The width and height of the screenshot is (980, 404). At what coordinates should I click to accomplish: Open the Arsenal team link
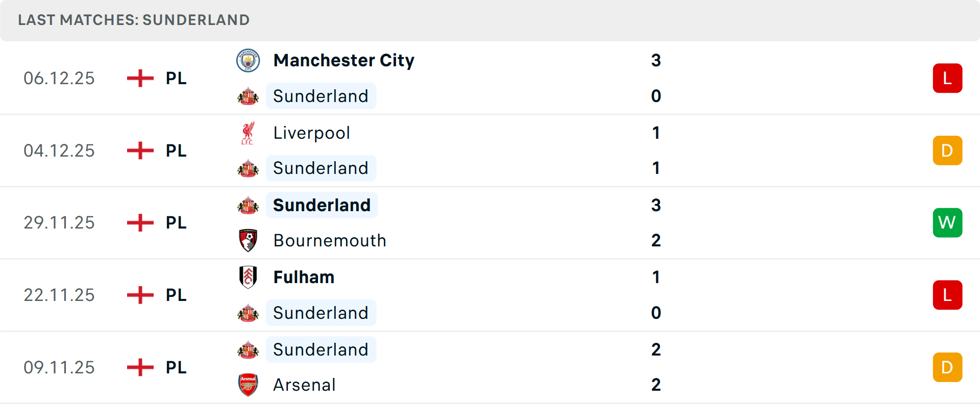[x=304, y=385]
